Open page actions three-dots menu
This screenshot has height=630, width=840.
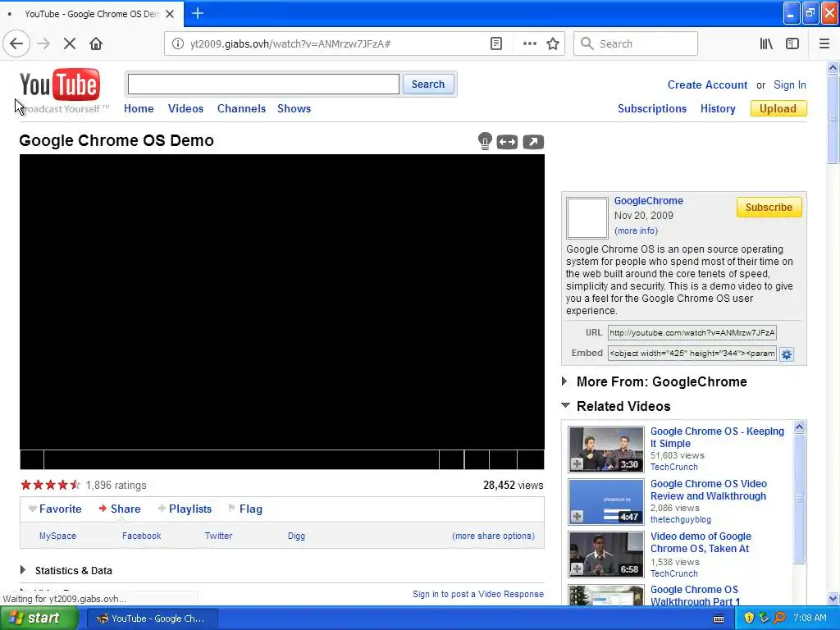pos(529,44)
